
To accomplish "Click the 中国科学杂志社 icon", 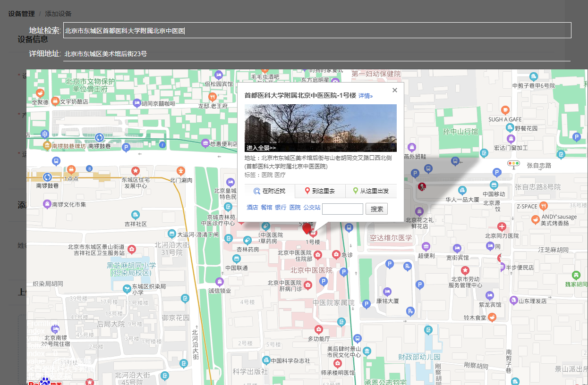I will (266, 360).
